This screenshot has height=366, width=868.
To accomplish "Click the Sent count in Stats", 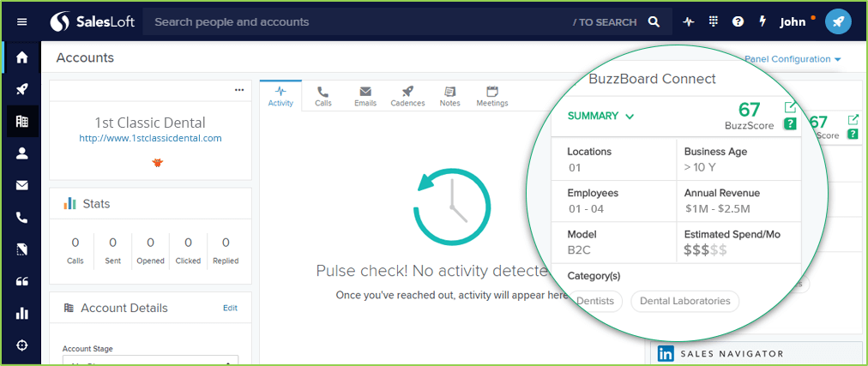I will 113,243.
